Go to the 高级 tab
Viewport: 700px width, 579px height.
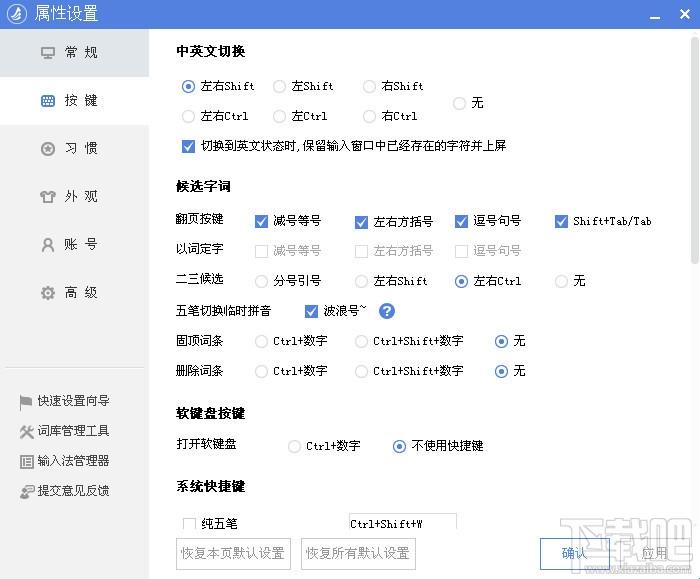(74, 292)
